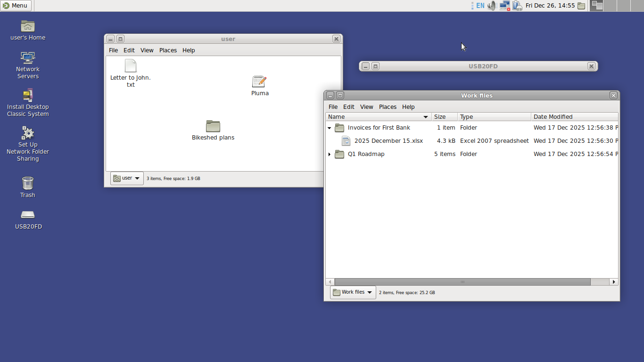This screenshot has height=362, width=644.
Task: Click the EN keyboard layout indicator
Action: [480, 6]
